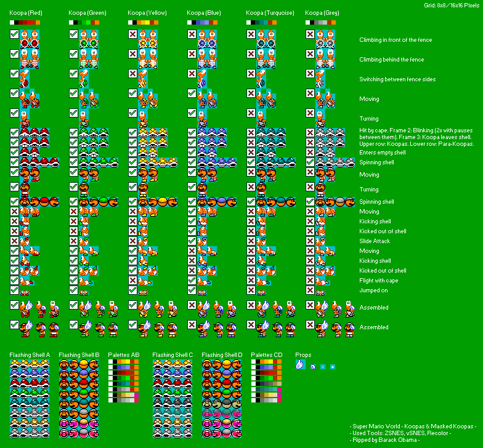This screenshot has width=483, height=448.
Task: Toggle blue Koopa Enters empty shell checkbox
Action: click(x=192, y=153)
